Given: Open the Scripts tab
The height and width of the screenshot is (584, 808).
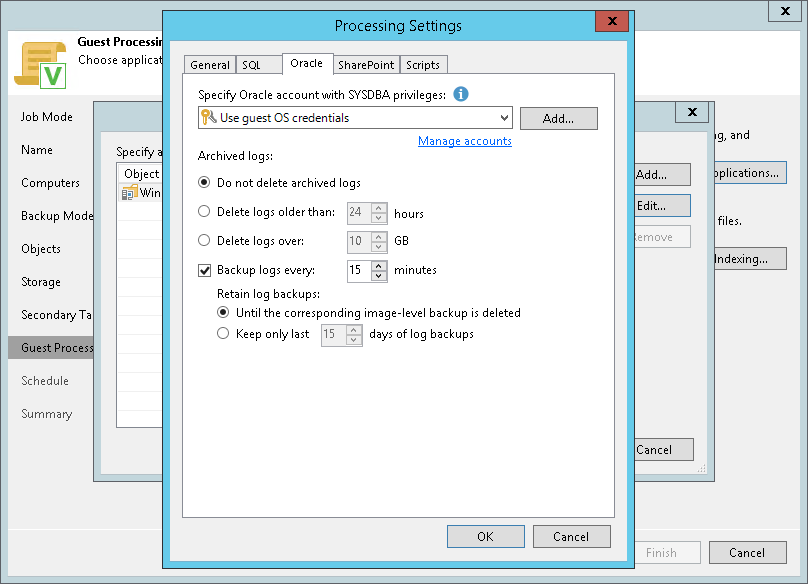Looking at the screenshot, I should [423, 65].
